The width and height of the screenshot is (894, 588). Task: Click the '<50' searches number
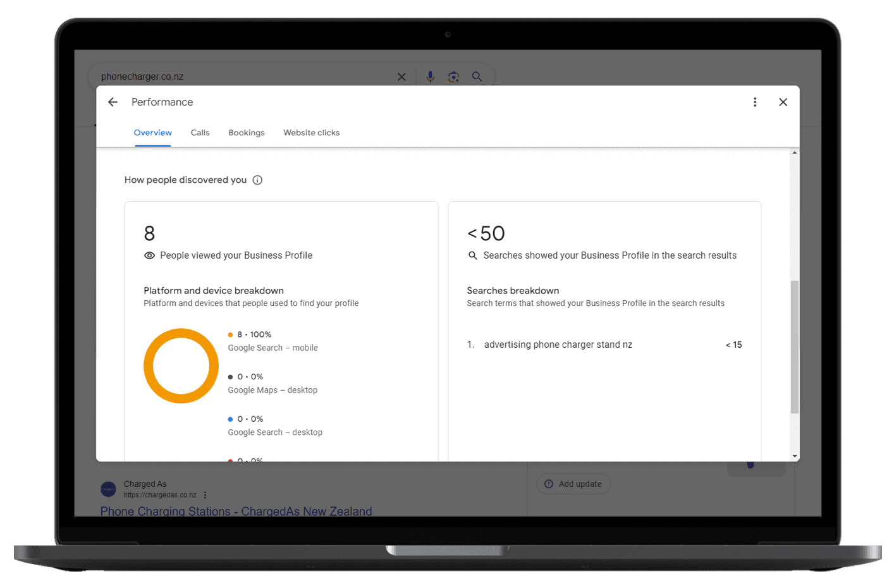(x=486, y=233)
